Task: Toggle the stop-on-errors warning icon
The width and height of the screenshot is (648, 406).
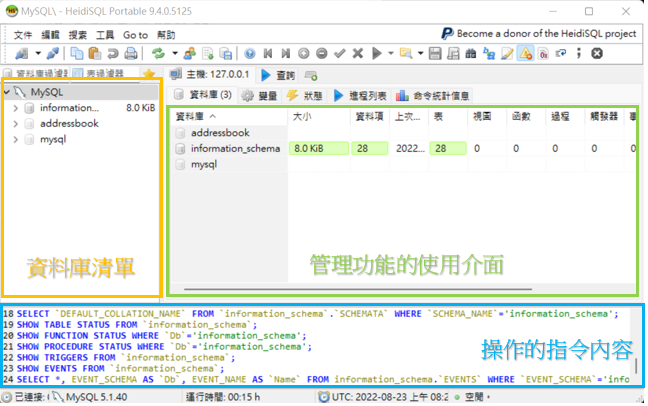Action: (x=525, y=53)
